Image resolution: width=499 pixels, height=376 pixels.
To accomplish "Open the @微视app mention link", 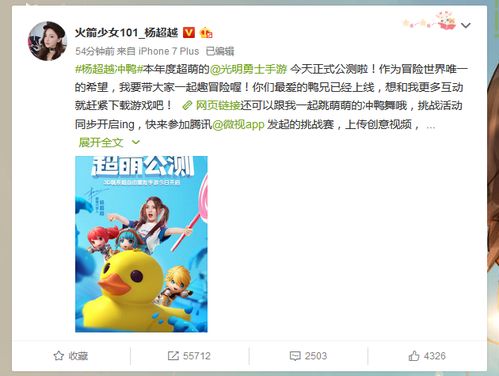I will [x=238, y=124].
